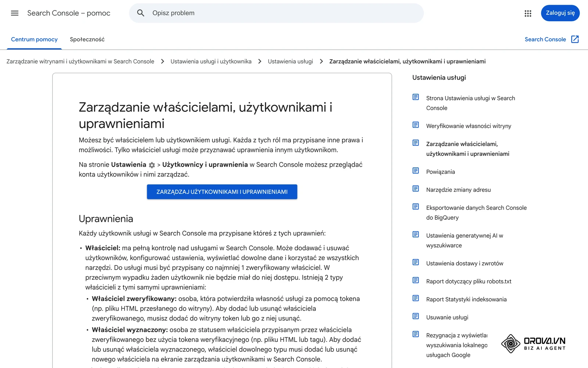Open the hamburger main menu
The height and width of the screenshot is (368, 588).
pos(15,13)
